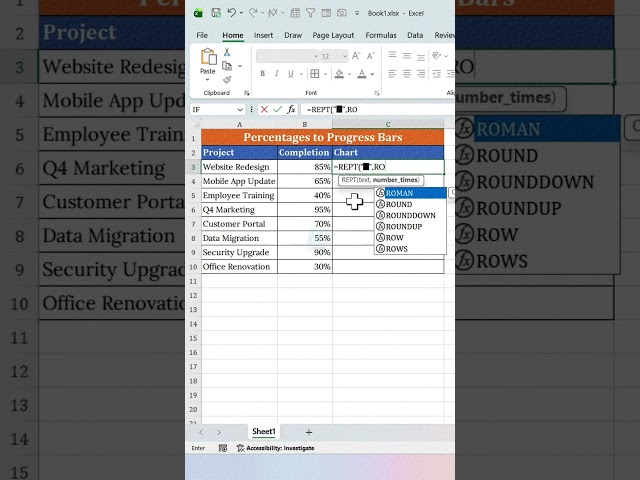
Task: Switch to the Draw ribbon tab
Action: pyautogui.click(x=293, y=36)
